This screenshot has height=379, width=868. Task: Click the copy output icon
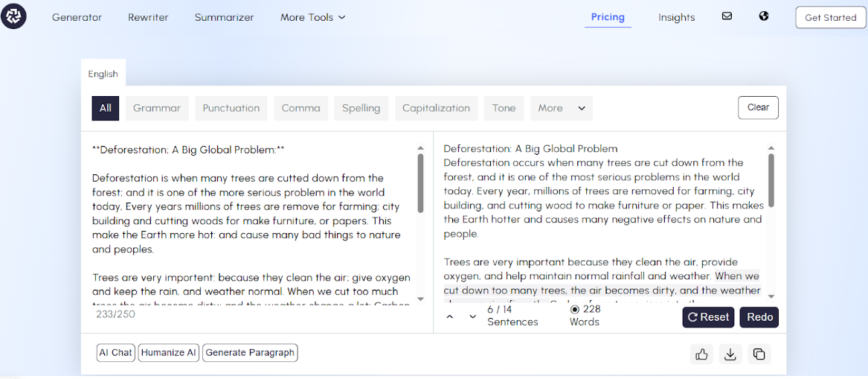pos(759,354)
